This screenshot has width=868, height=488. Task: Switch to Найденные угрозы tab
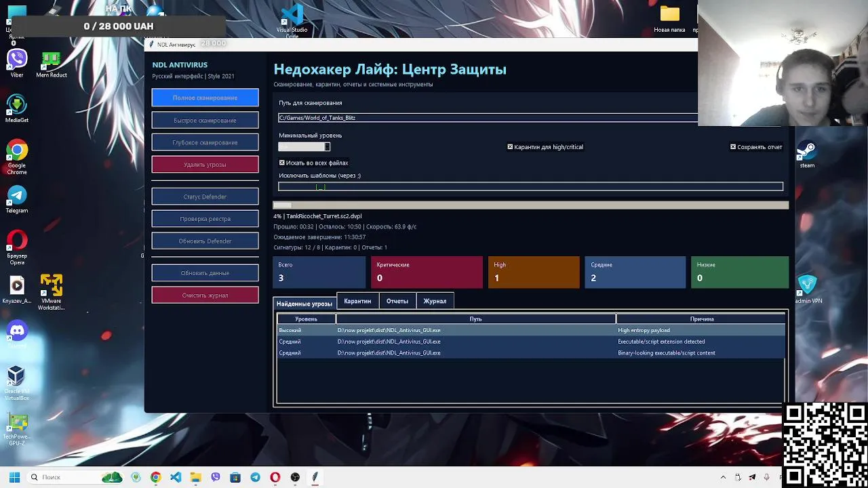[x=304, y=304]
